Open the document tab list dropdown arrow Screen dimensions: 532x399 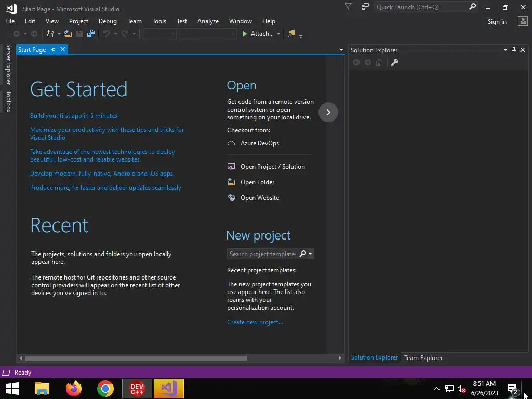(341, 50)
